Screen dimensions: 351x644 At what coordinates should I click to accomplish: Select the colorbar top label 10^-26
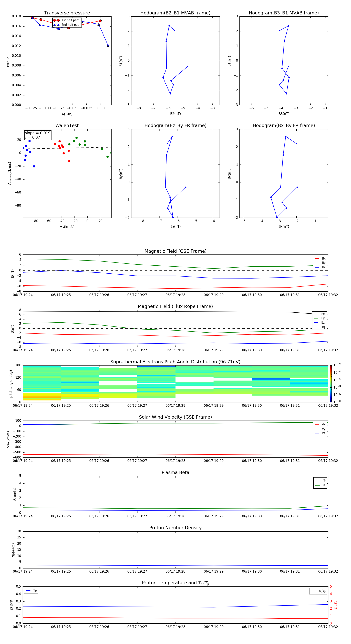click(337, 365)
